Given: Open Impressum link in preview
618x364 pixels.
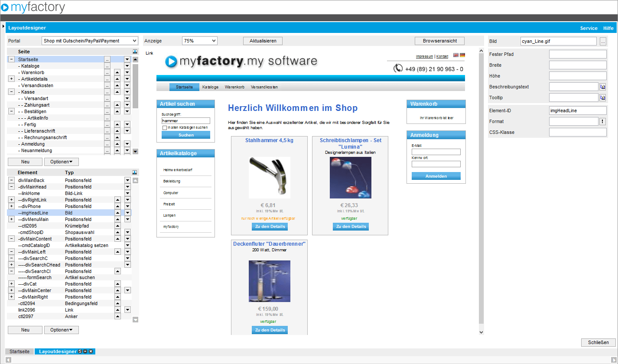Looking at the screenshot, I should coord(424,56).
